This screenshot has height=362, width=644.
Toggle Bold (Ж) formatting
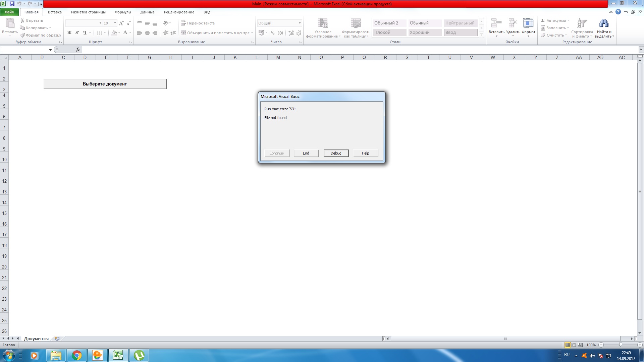[69, 33]
